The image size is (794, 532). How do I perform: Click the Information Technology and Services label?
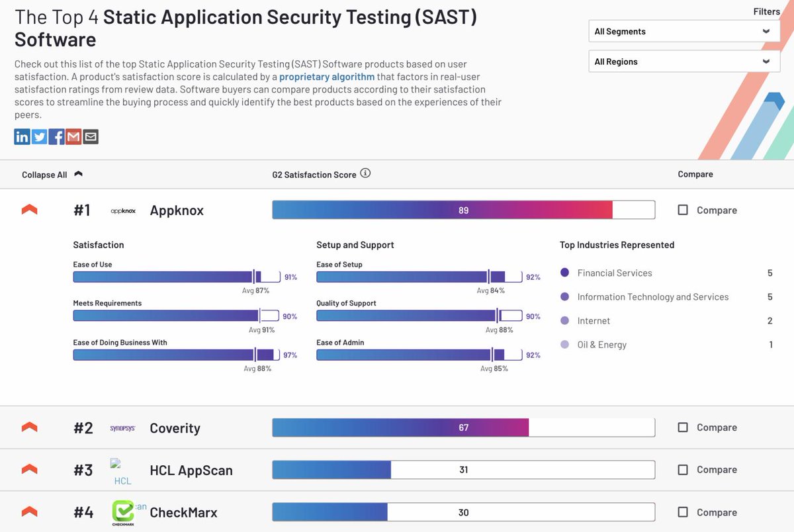(x=653, y=297)
